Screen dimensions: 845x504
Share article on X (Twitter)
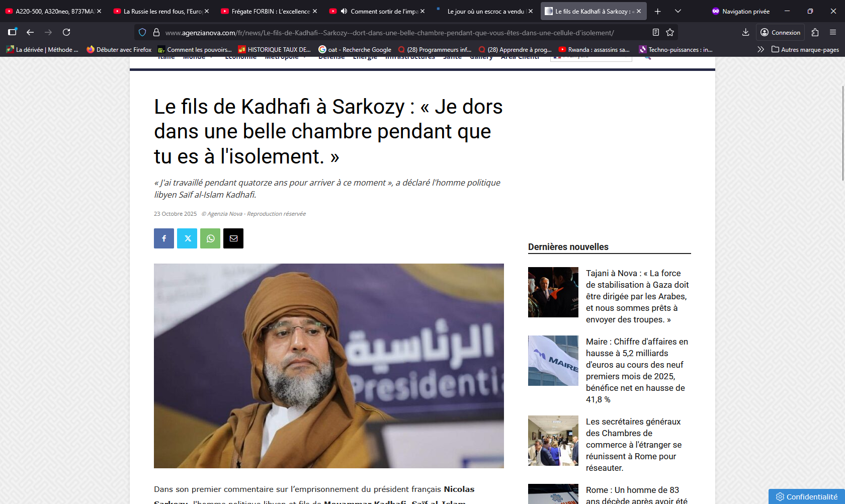pos(187,238)
